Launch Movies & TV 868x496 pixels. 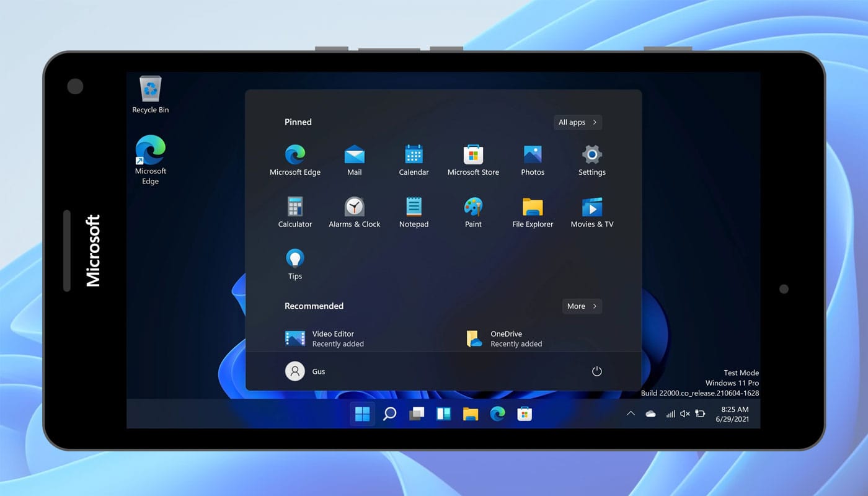point(592,212)
